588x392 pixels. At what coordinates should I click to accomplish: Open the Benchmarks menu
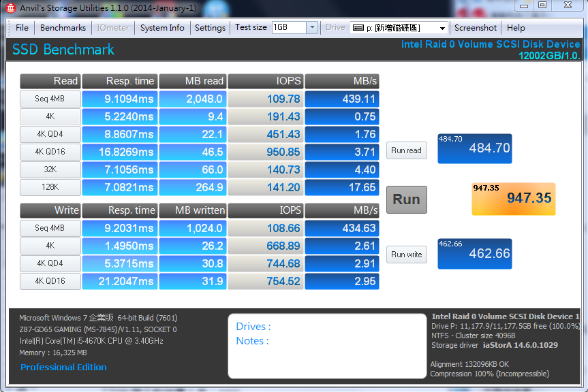point(63,28)
